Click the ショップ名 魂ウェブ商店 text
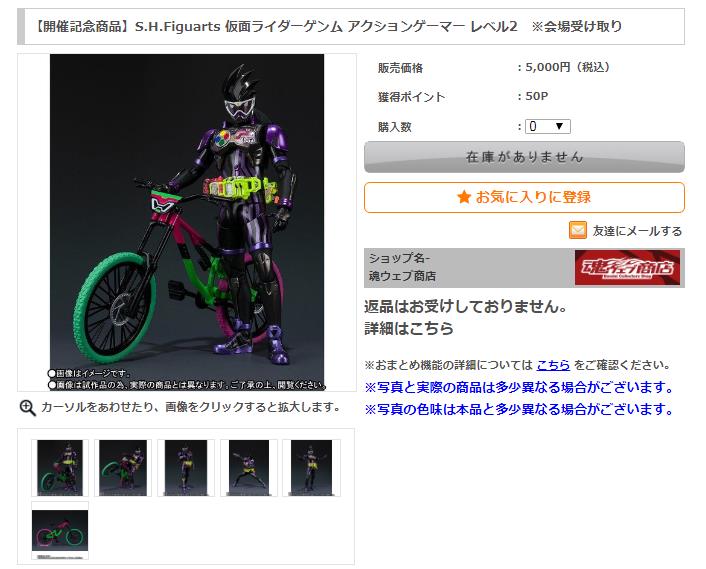The image size is (706, 569). (x=402, y=267)
